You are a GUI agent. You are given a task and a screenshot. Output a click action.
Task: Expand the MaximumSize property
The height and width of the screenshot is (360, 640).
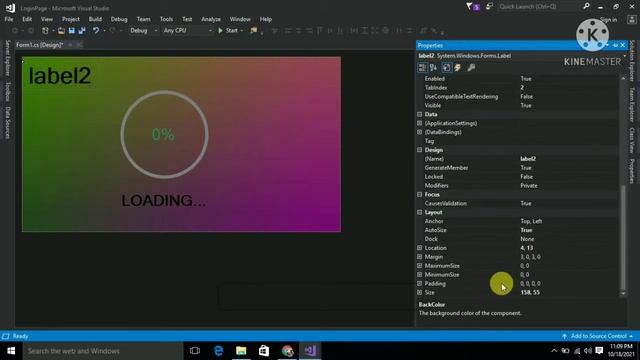(x=420, y=266)
